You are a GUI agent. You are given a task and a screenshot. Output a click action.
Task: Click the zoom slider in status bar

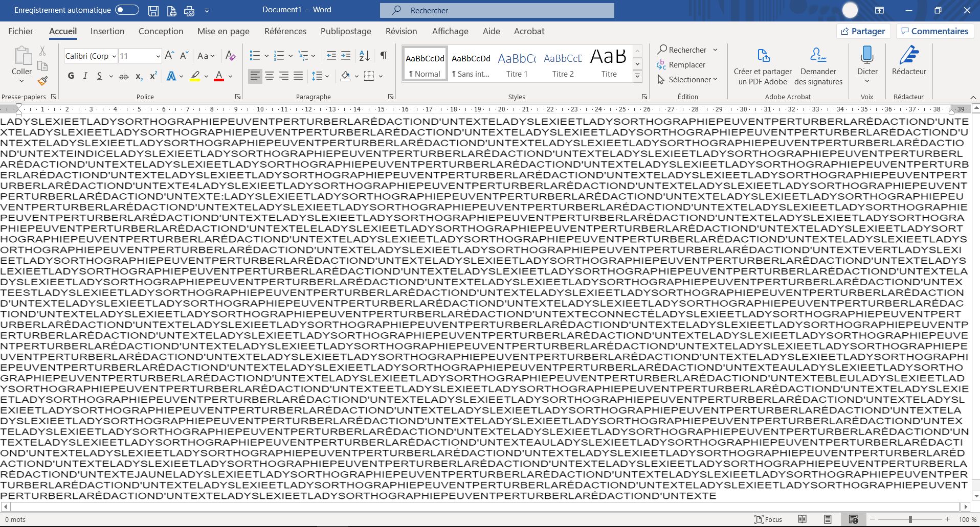click(910, 519)
